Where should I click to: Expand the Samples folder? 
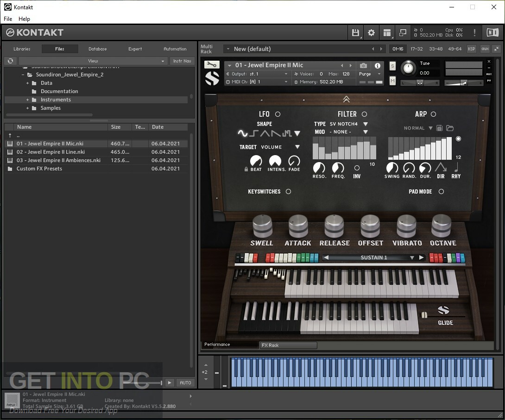click(27, 108)
